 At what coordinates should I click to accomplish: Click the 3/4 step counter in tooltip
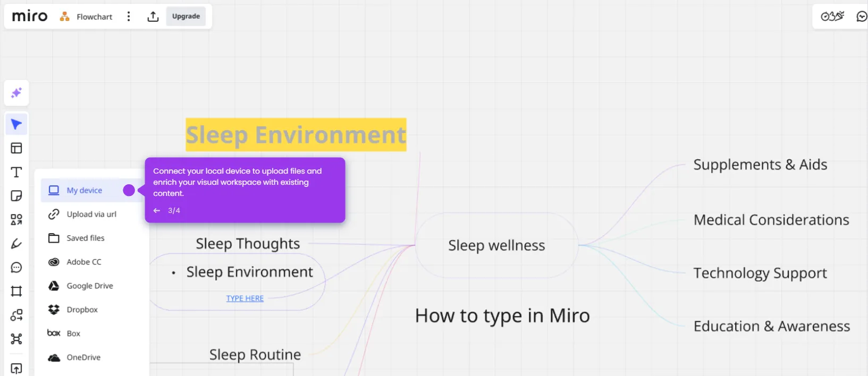[174, 210]
